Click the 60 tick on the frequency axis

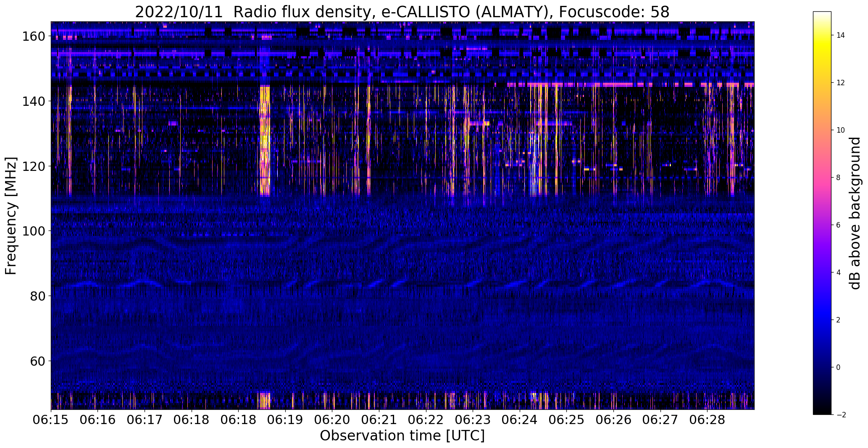pyautogui.click(x=37, y=361)
